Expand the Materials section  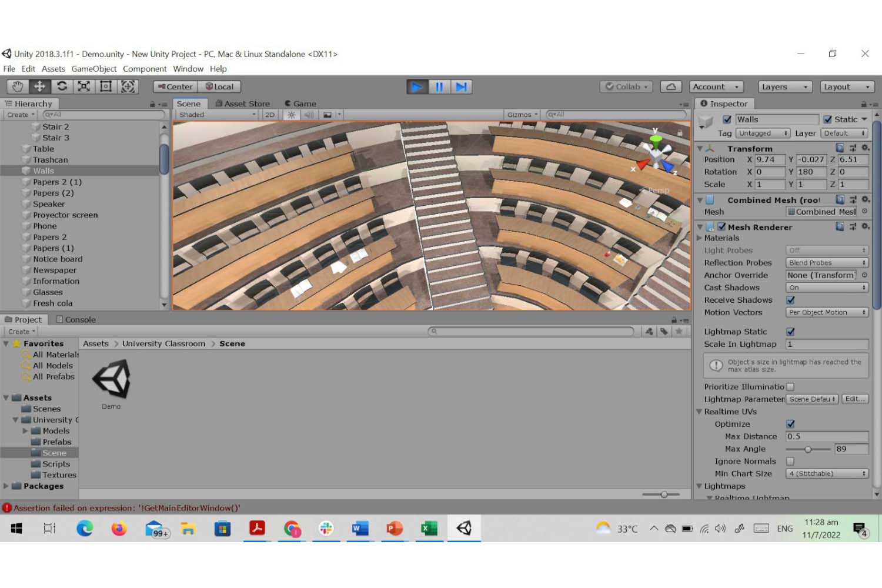click(700, 238)
